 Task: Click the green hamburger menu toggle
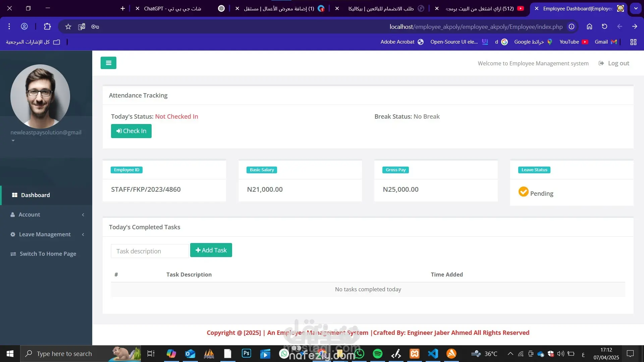pos(108,63)
